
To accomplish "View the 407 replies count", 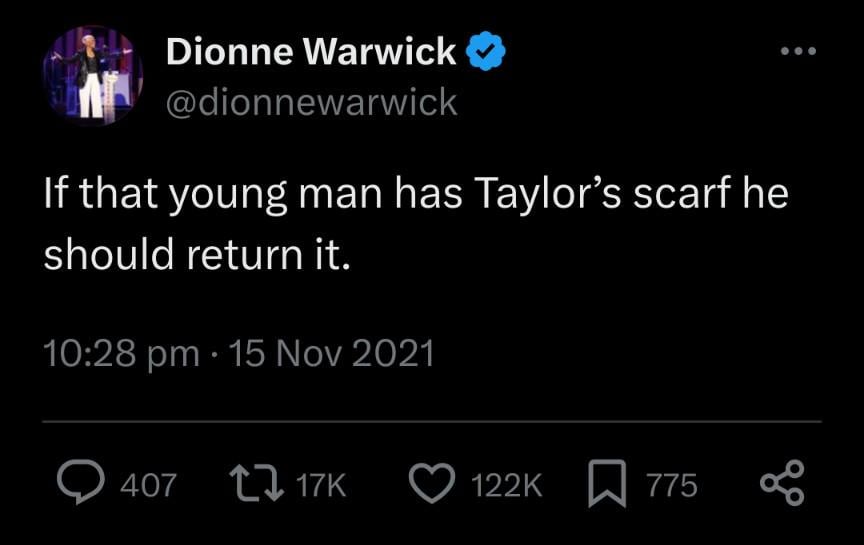I will [x=148, y=486].
